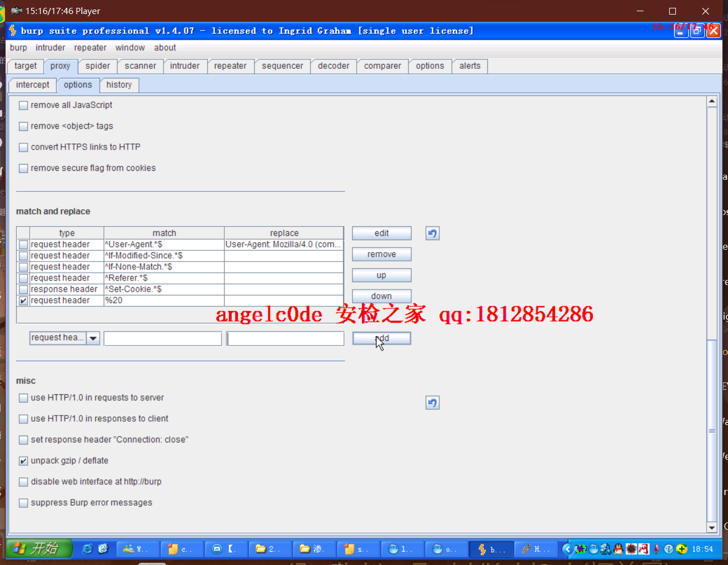Launch Internet Explorer from quick launch

pos(87,549)
